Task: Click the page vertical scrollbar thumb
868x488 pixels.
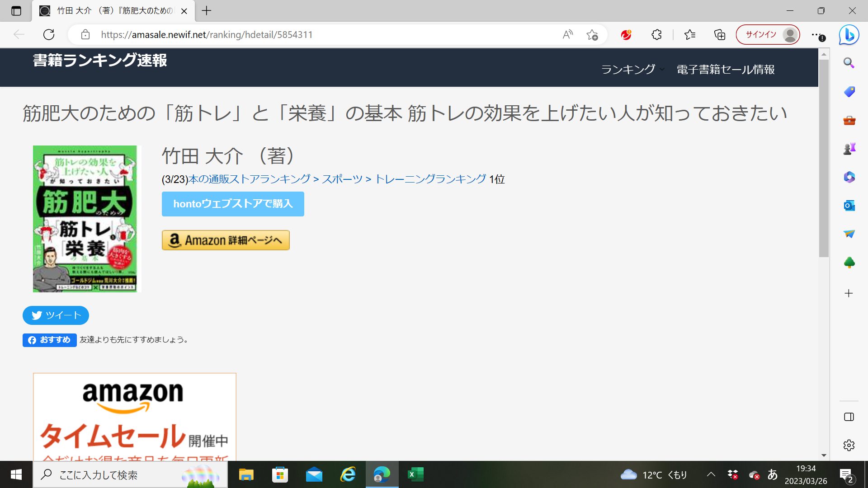Action: [x=824, y=158]
